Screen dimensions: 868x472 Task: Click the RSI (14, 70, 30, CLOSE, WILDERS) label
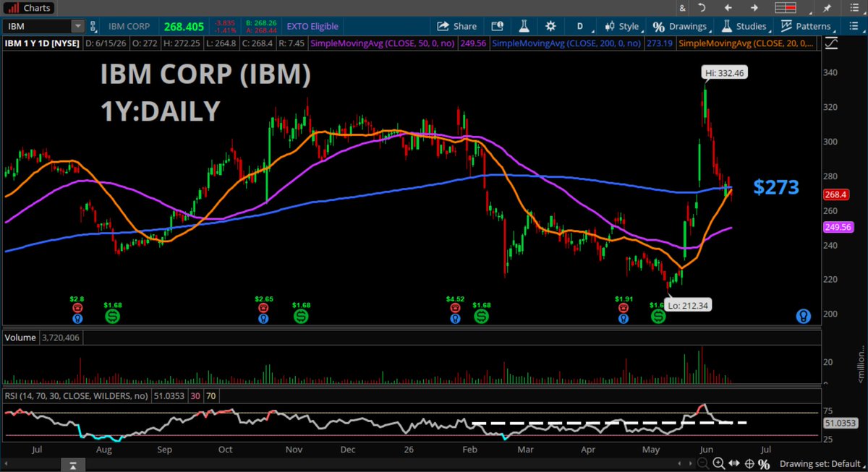(77, 395)
